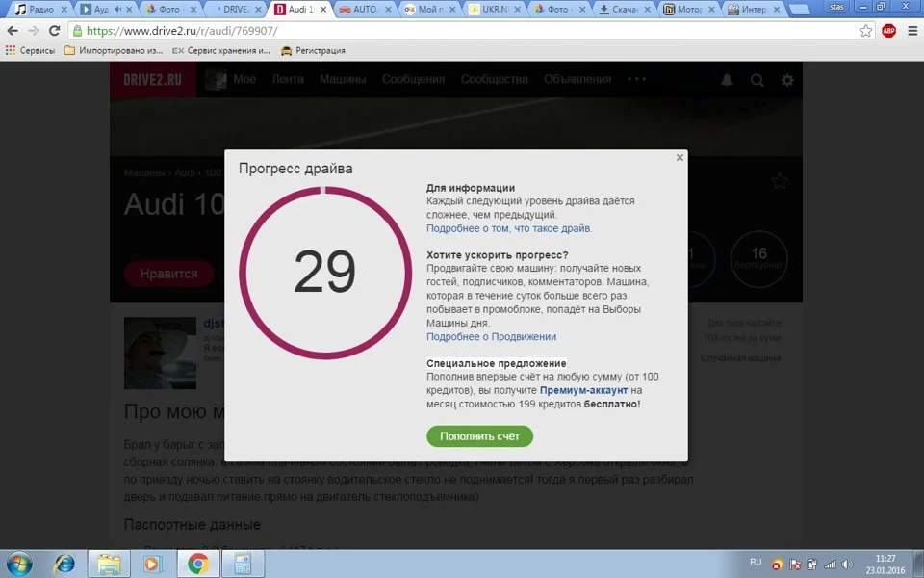Click the Adblock Plus extension icon
The image size is (924, 578).
pos(888,31)
